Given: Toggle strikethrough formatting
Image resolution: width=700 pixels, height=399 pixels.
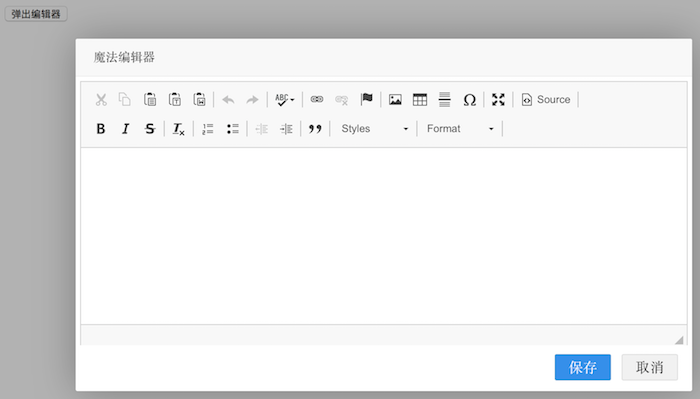Looking at the screenshot, I should 150,129.
